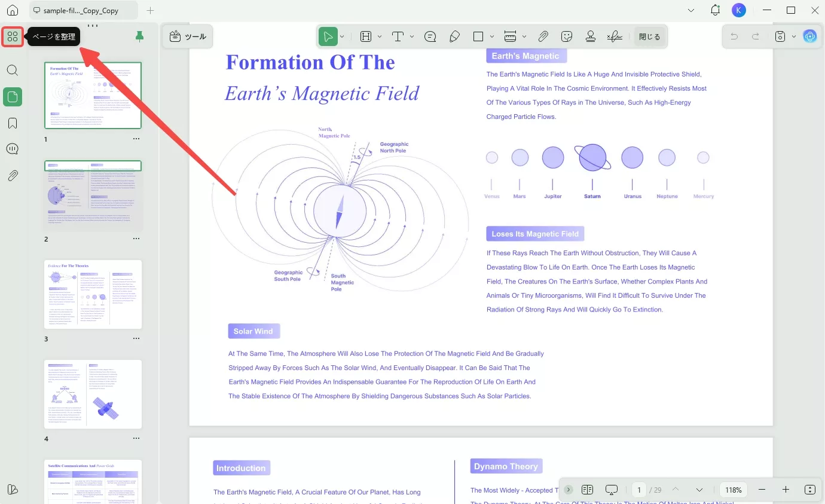Screen dimensions: 825x504
Task: Expand the text tool dropdown arrow
Action: pyautogui.click(x=412, y=36)
